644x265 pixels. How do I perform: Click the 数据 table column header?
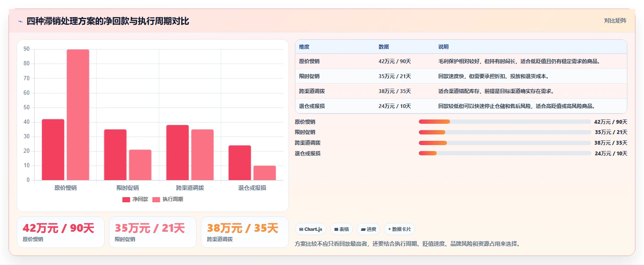point(384,47)
